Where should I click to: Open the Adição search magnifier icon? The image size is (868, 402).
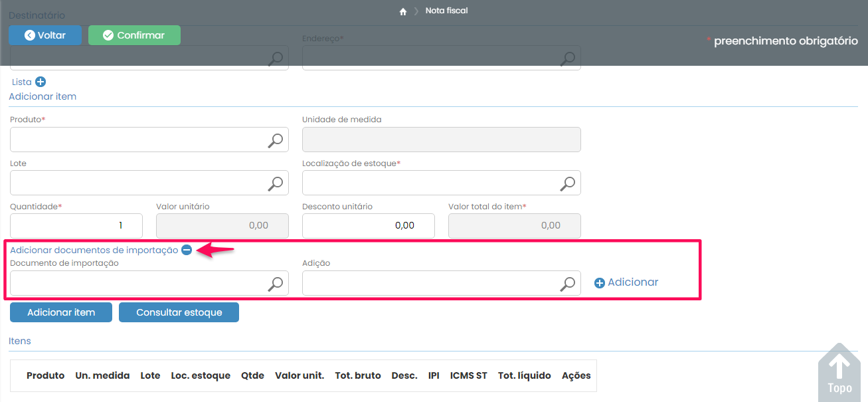coord(567,284)
